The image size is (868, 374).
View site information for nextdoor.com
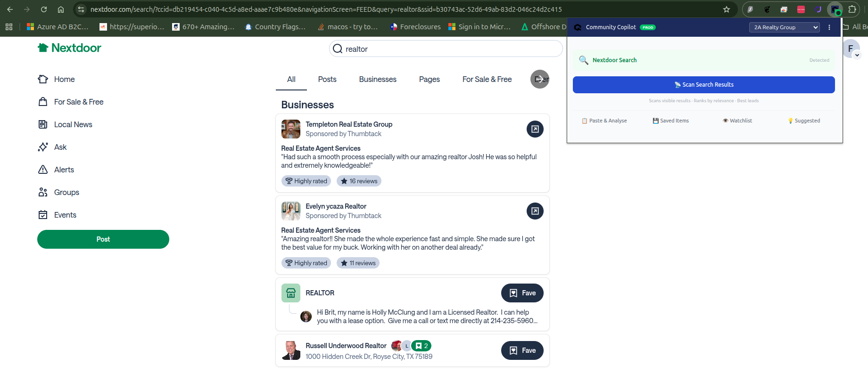pos(81,9)
